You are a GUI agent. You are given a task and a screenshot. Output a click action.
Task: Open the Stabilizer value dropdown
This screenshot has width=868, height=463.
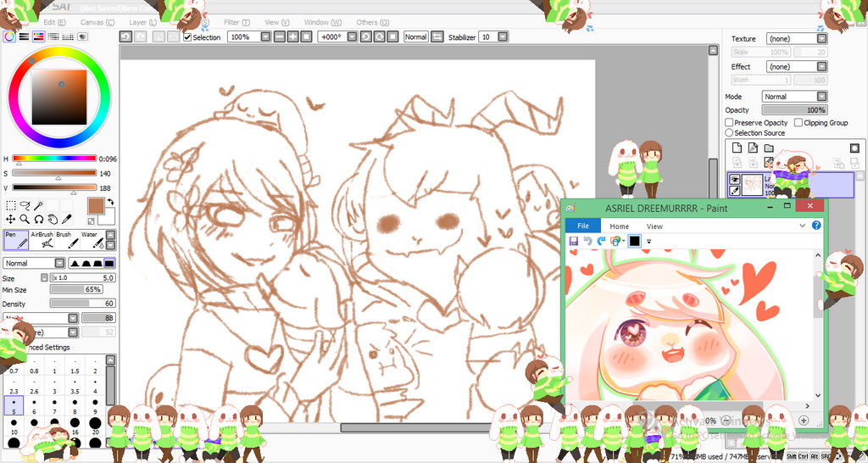coord(503,36)
